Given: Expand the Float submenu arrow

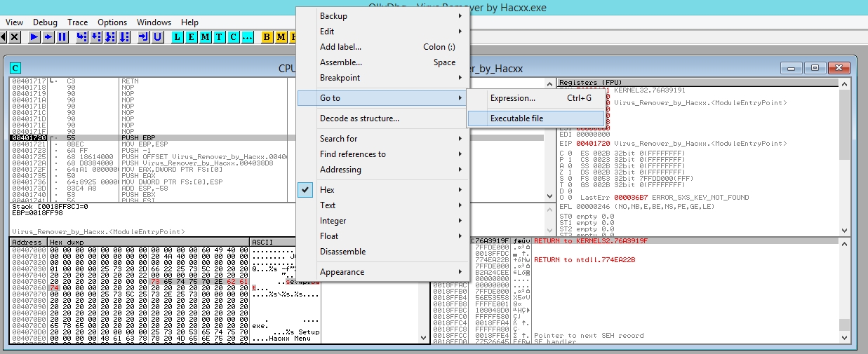Looking at the screenshot, I should coord(460,236).
